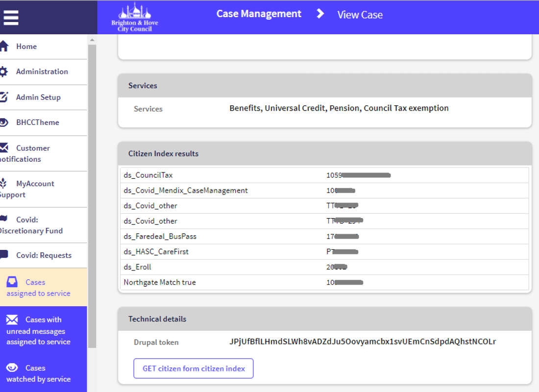539x392 pixels.
Task: Click the Drupal token field label
Action: [x=156, y=342]
